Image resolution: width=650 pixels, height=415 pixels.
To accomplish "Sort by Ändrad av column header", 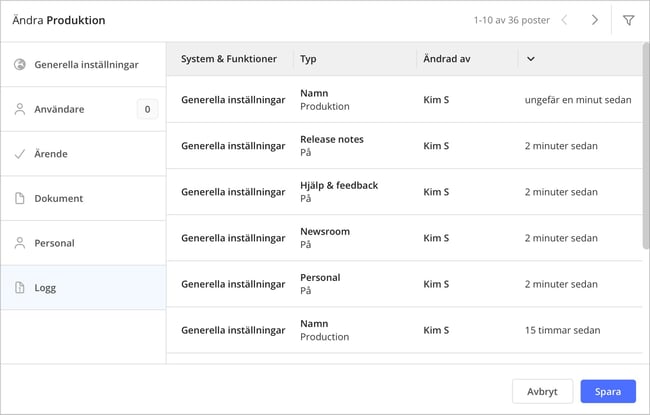I will point(446,59).
